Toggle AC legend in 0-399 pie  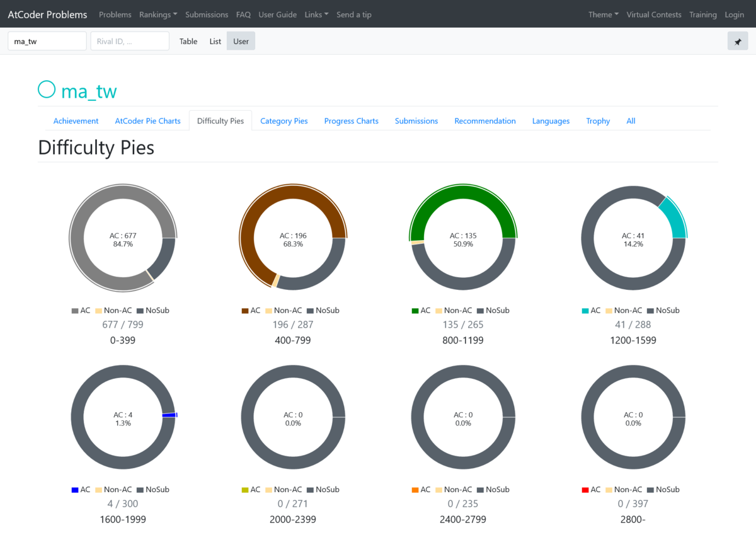(81, 311)
